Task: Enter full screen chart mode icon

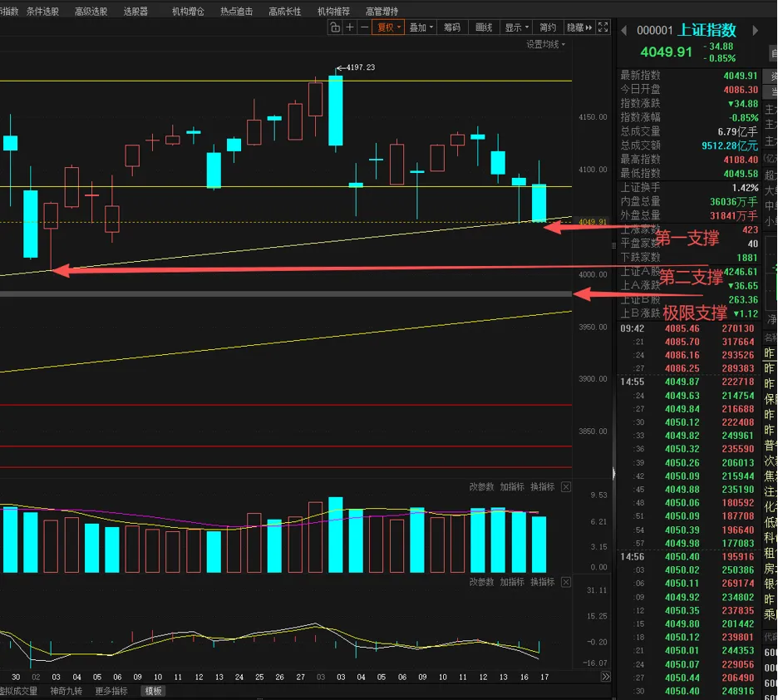Action: coord(603,27)
